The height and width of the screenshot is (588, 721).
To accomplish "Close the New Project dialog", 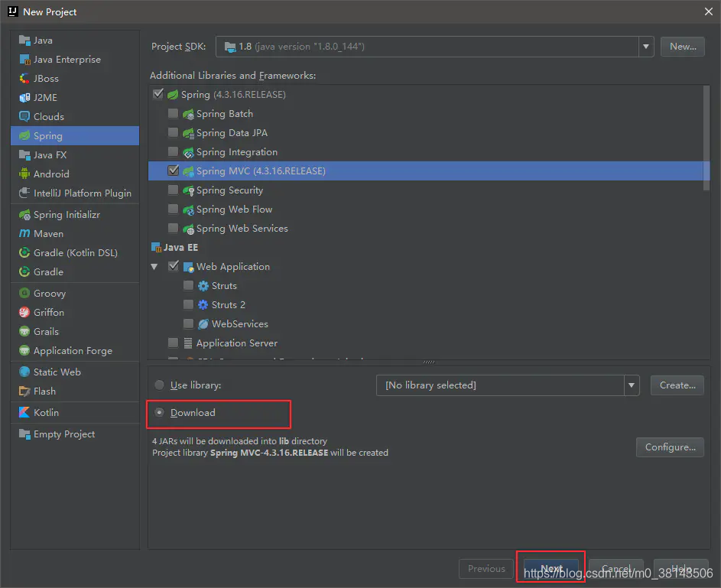I will (709, 11).
